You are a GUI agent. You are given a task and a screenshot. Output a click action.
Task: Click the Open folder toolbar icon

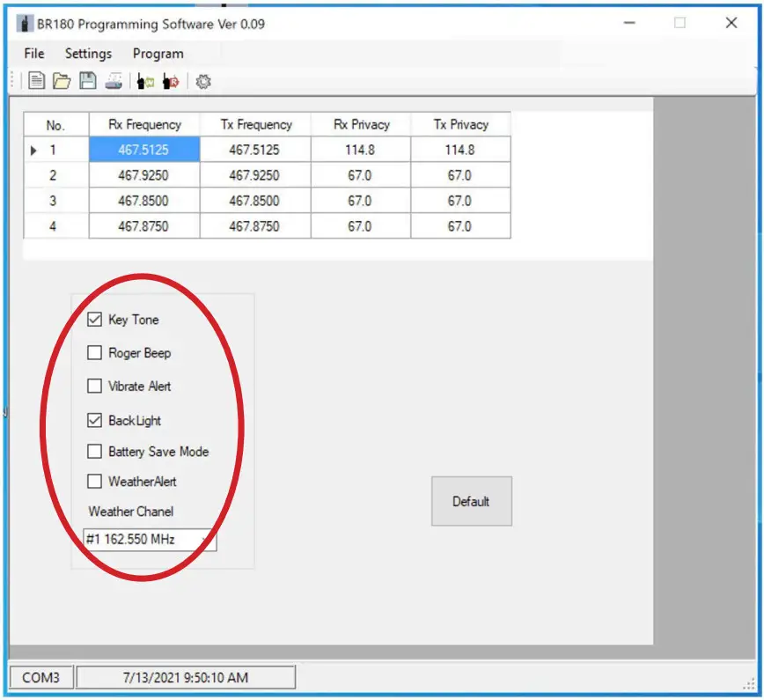pyautogui.click(x=62, y=81)
